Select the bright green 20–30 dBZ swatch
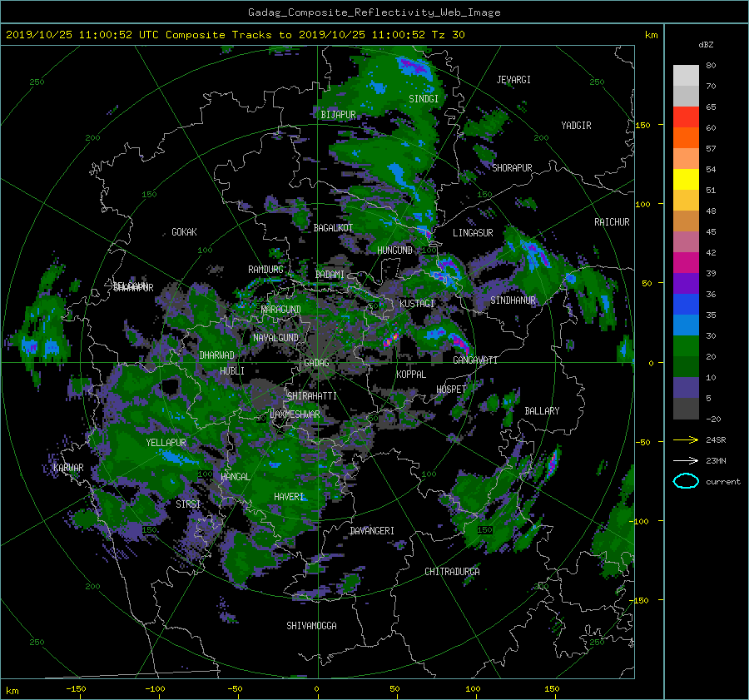 [x=686, y=346]
